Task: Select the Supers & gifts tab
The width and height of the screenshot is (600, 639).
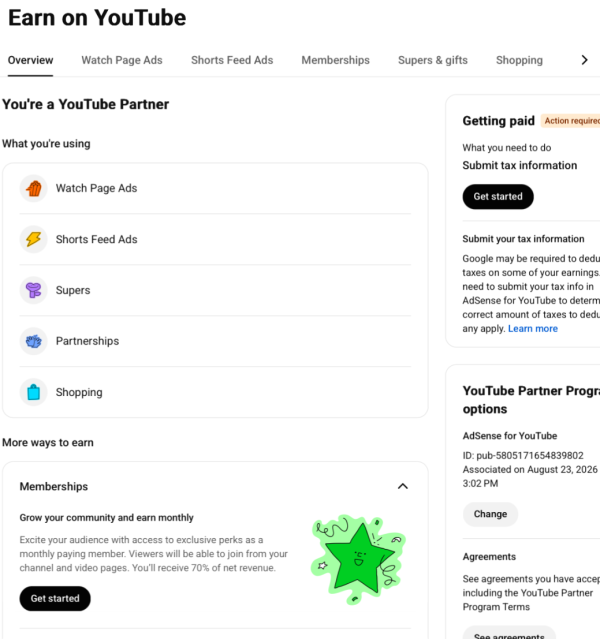Action: click(x=432, y=60)
